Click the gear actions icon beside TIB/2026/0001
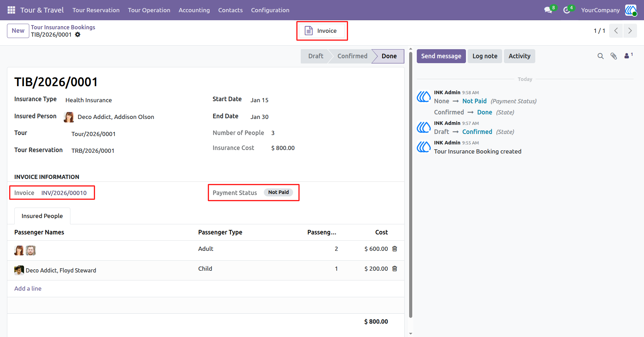The height and width of the screenshot is (337, 644). point(78,35)
